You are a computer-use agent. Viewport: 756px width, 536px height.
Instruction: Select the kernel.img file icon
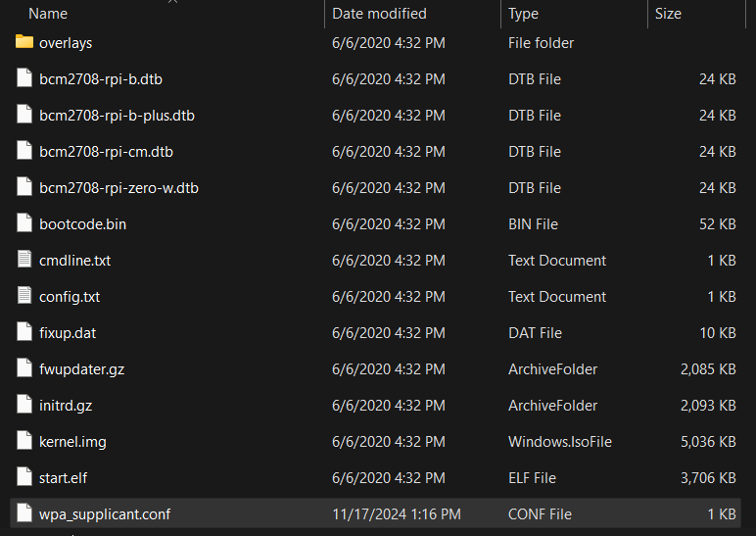coord(24,441)
